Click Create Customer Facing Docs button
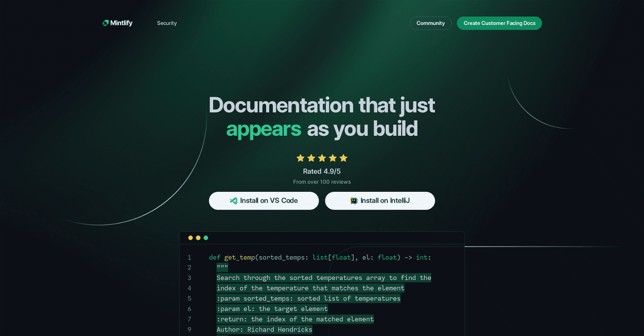 499,23
